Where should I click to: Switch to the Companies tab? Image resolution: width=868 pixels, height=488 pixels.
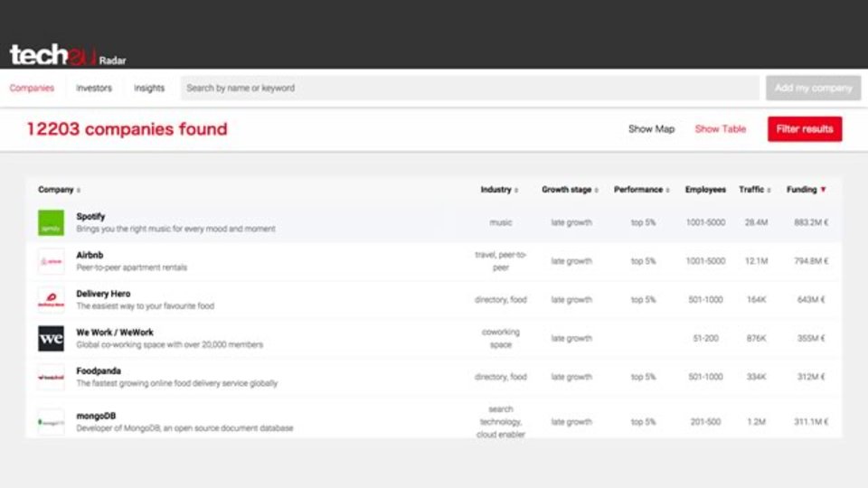(32, 88)
